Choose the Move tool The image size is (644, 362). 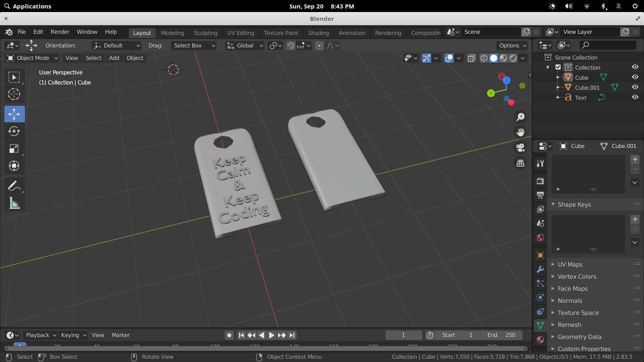coord(14,114)
